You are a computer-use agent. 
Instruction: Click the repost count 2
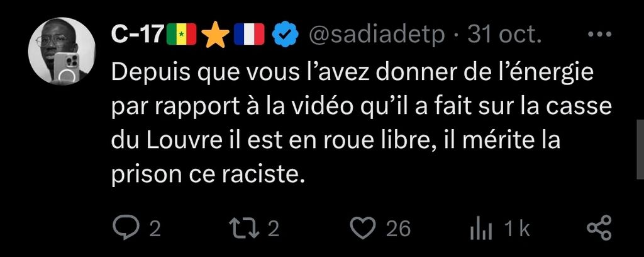pyautogui.click(x=274, y=229)
